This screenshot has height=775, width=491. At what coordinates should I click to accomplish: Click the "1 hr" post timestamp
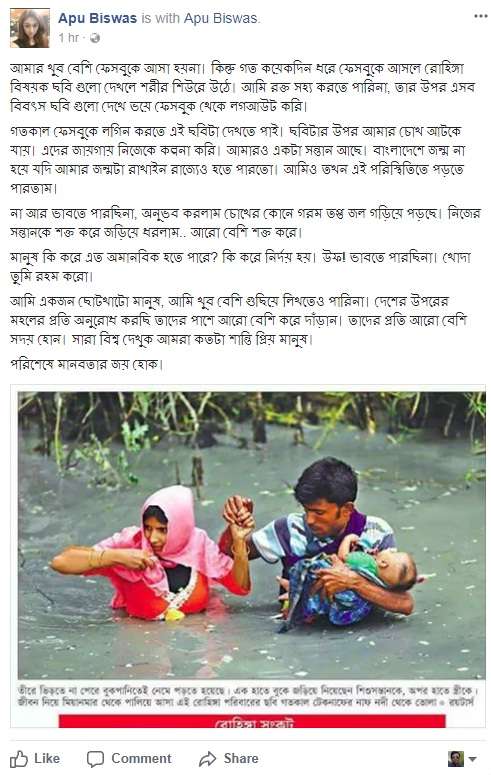(x=68, y=38)
